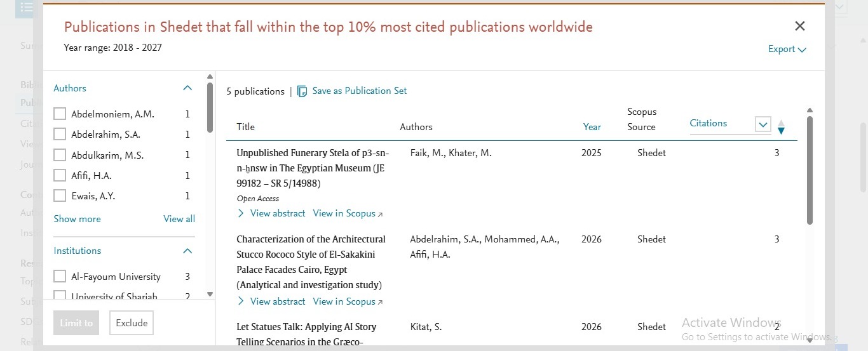Check the Abdelrahim, S.A. author checkbox

pyautogui.click(x=60, y=135)
